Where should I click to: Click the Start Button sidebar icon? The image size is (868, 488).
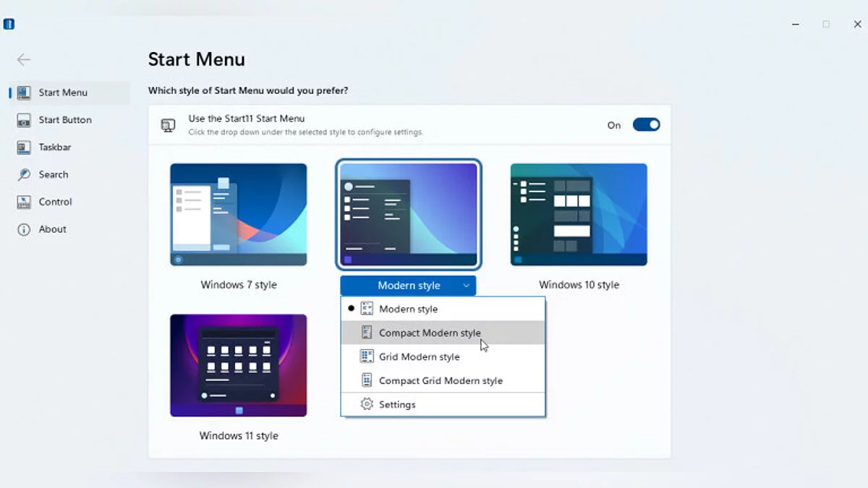24,120
